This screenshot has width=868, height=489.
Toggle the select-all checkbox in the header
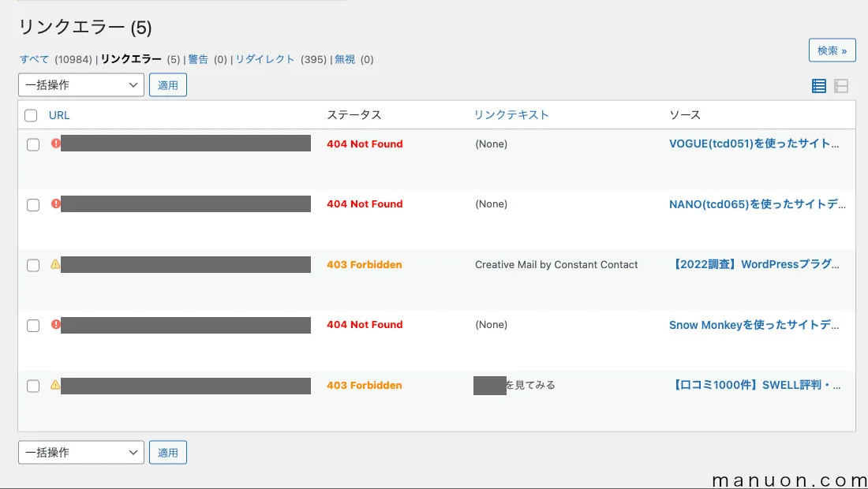coord(30,114)
